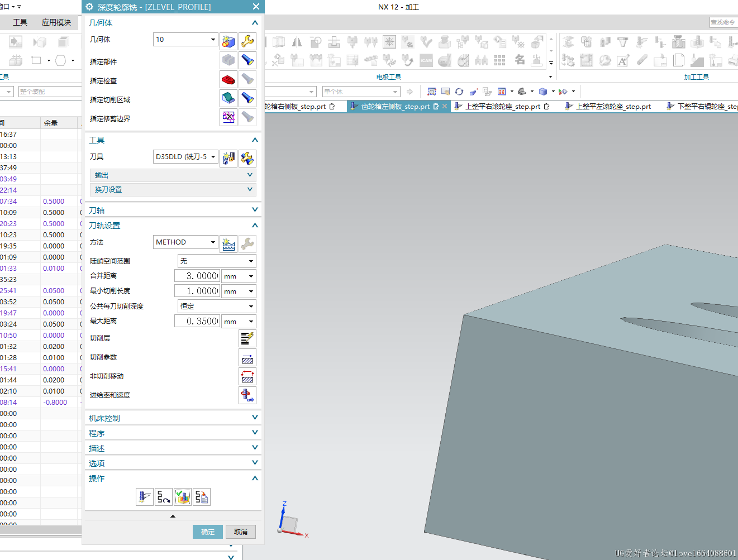Image resolution: width=738 pixels, height=560 pixels.
Task: Click the wrench edit icon in 几何体 row
Action: pos(247,41)
